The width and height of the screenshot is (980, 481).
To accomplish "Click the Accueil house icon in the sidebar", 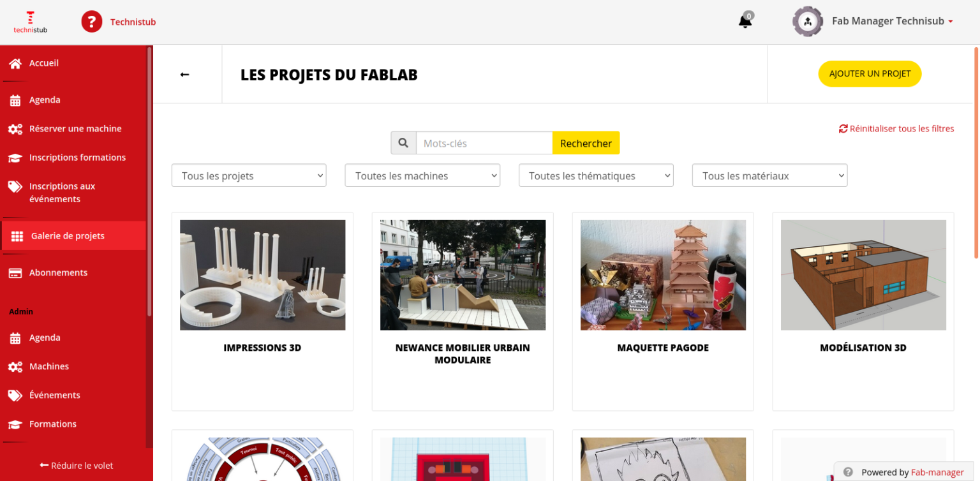I will [15, 63].
